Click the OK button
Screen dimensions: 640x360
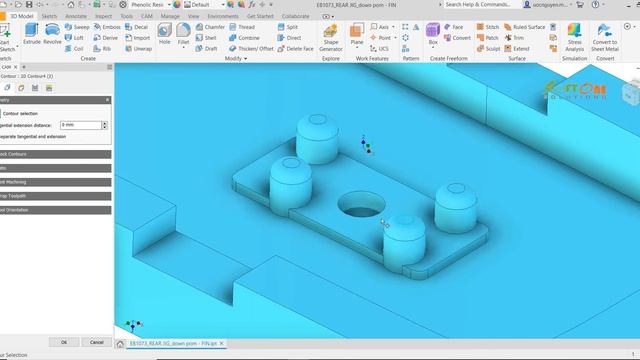[64, 342]
